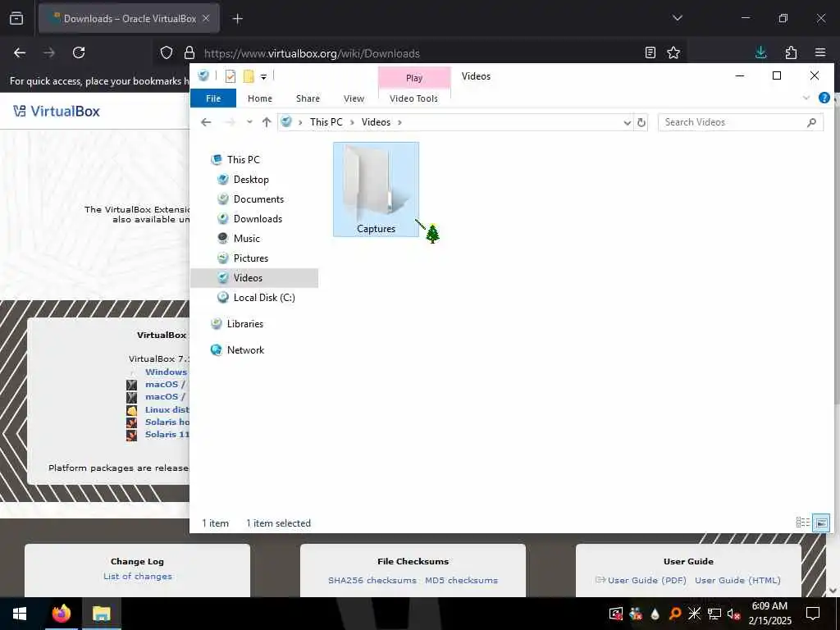Expand chevron between This PC and Videos

(352, 123)
